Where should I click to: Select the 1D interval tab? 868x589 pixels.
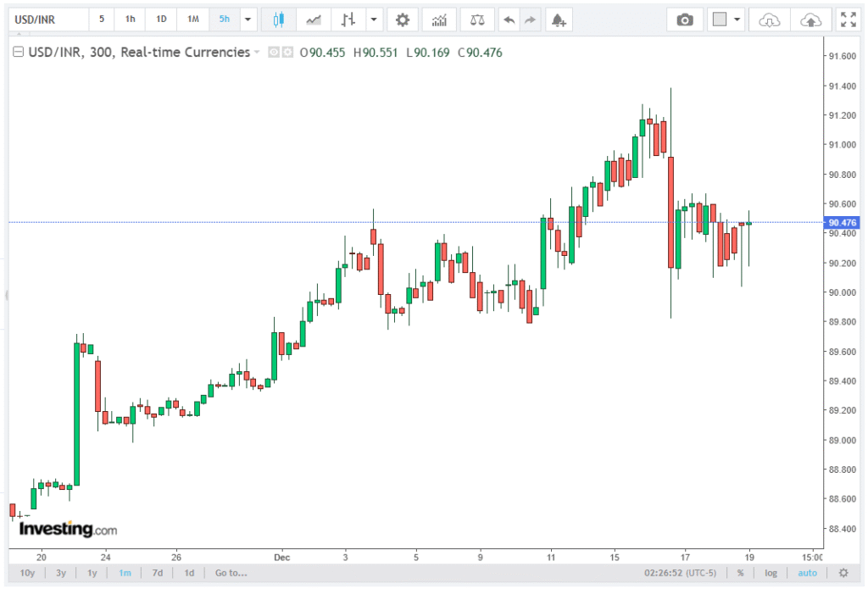161,19
